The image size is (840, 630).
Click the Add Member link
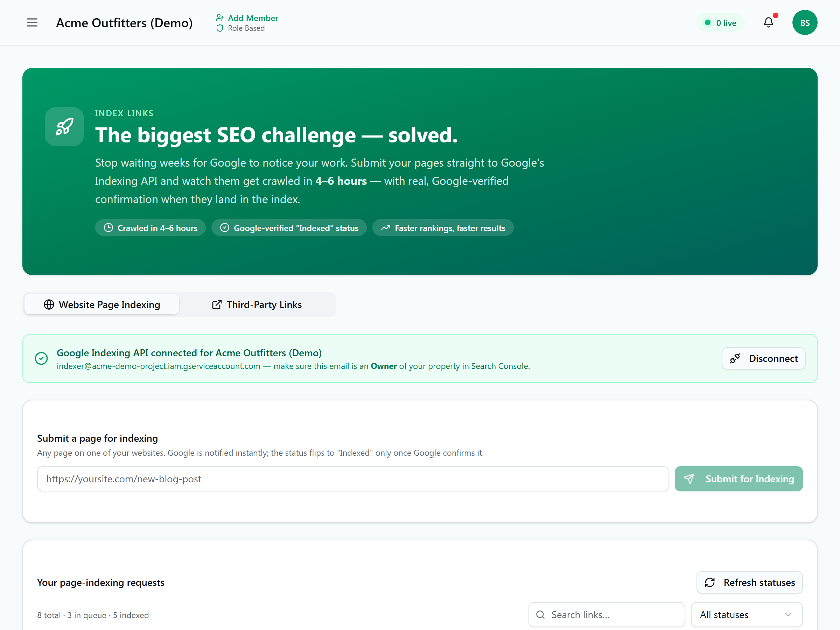(253, 18)
